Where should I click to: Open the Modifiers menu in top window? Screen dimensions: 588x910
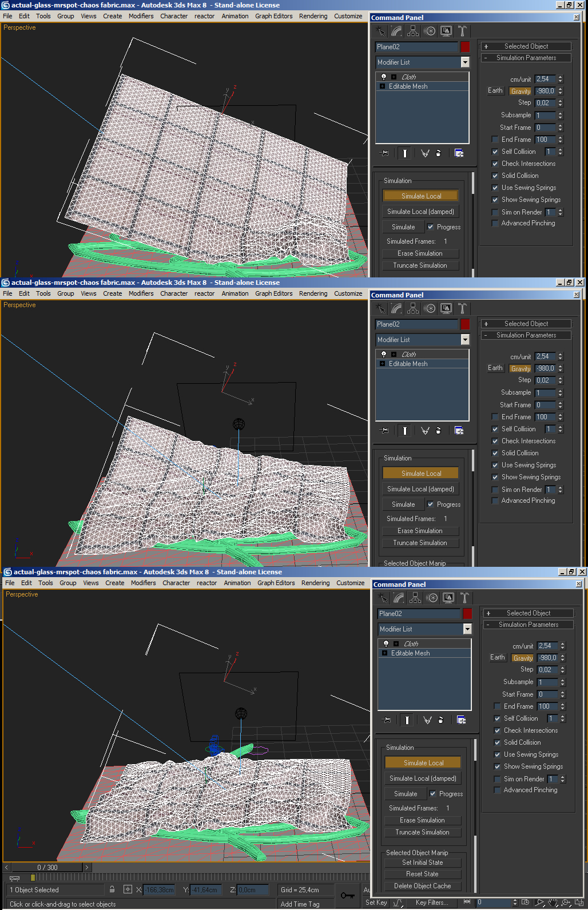tap(141, 16)
